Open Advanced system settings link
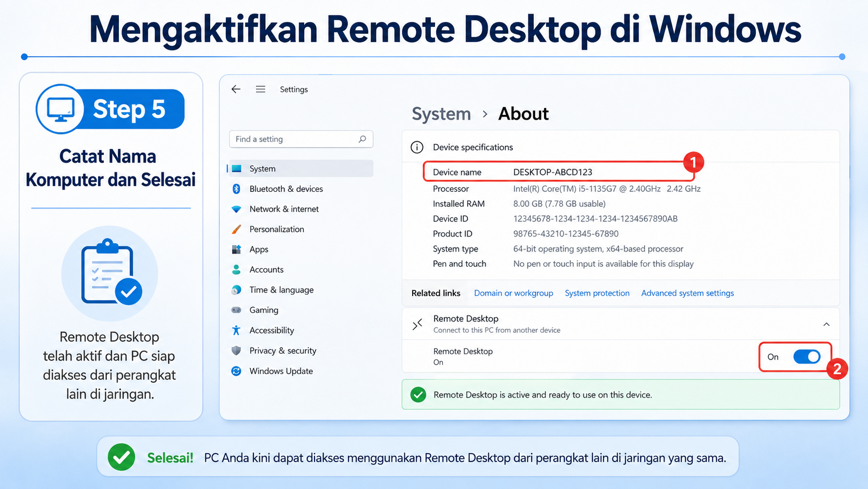The height and width of the screenshot is (489, 868). point(687,293)
